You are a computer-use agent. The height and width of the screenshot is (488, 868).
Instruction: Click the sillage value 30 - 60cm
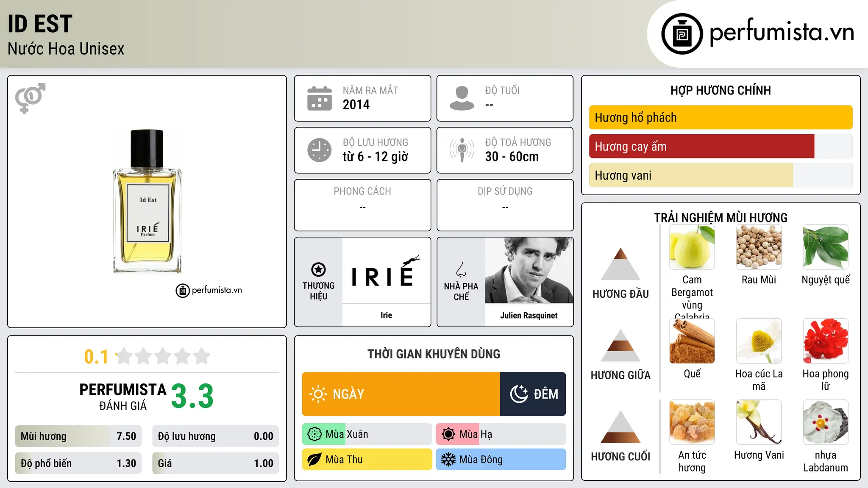tap(512, 157)
